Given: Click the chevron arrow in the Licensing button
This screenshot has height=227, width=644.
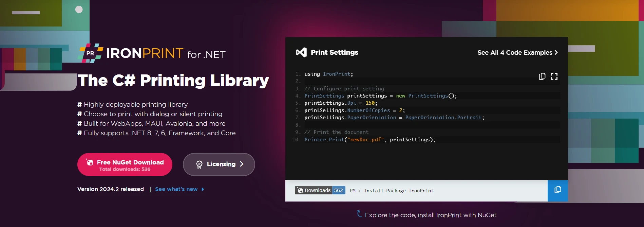Looking at the screenshot, I should point(242,164).
